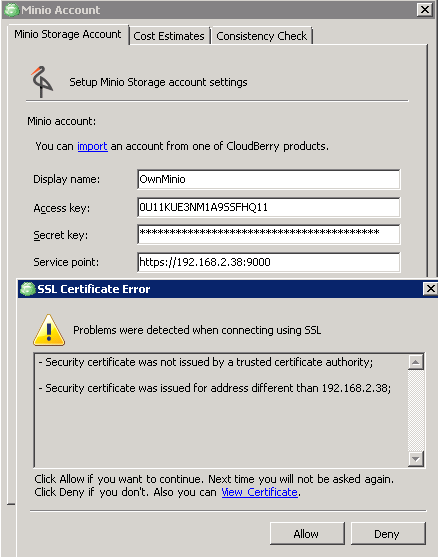The width and height of the screenshot is (439, 557).
Task: Click the Minio Account title bar icon
Action: pyautogui.click(x=11, y=10)
